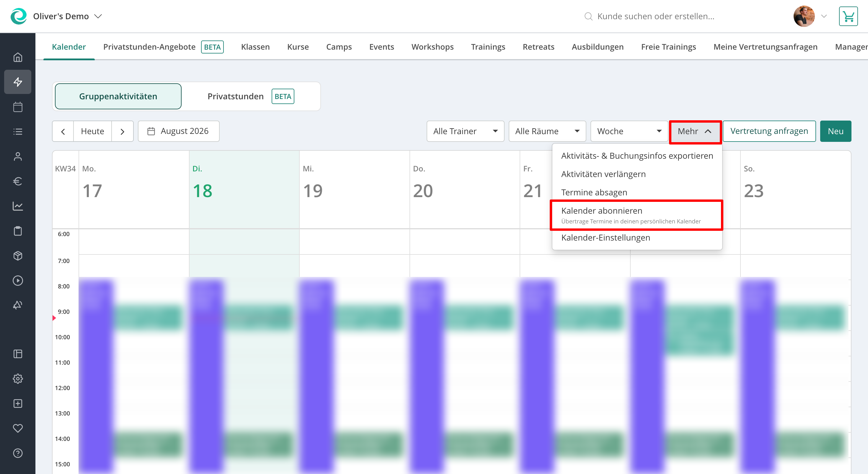Click the KW34 week label
The image size is (868, 474).
[65, 169]
